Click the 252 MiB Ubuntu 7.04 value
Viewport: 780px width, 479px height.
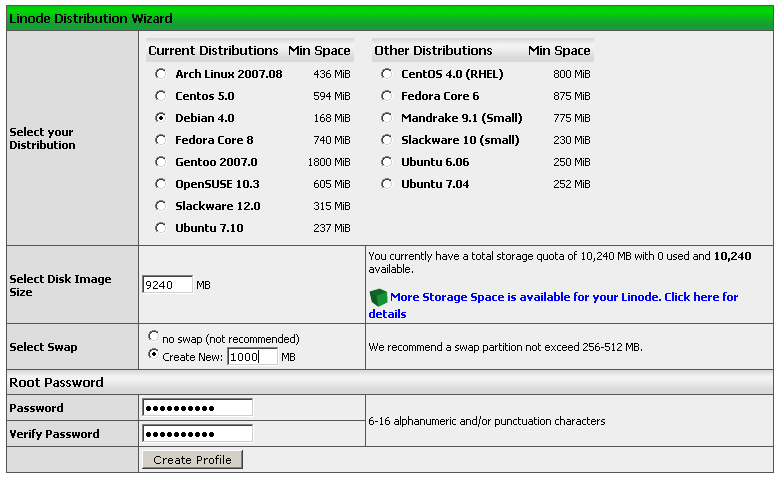coord(572,184)
